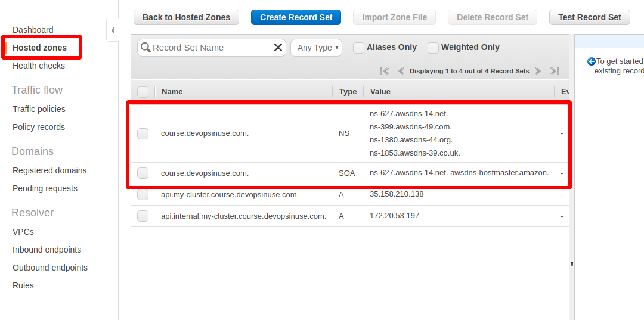This screenshot has width=644, height=320.
Task: Click the SOA type cell
Action: point(347,173)
